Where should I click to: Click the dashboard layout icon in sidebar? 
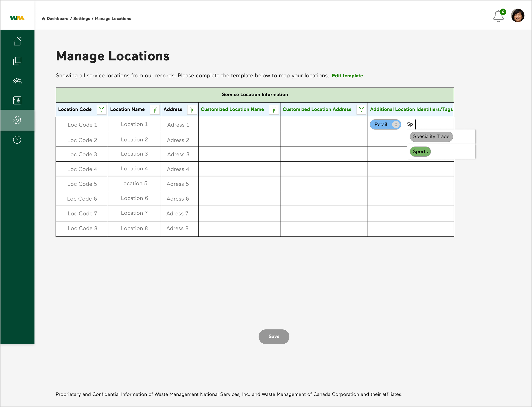point(17,100)
